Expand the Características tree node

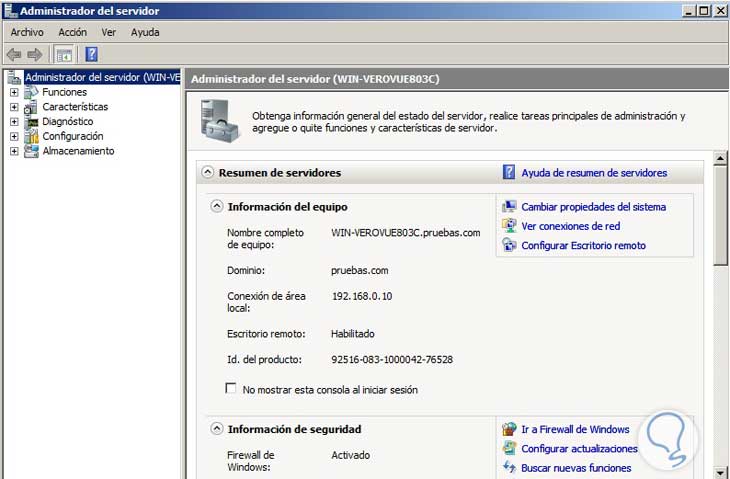click(x=14, y=107)
